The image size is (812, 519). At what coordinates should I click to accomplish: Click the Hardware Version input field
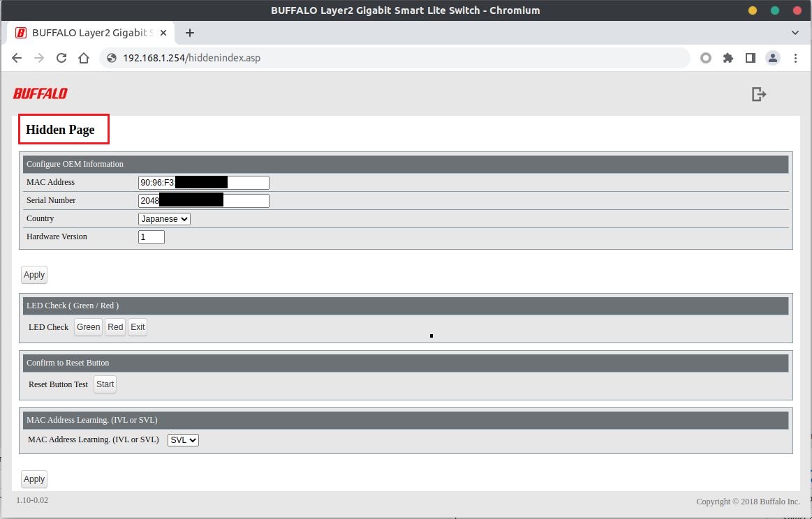(152, 237)
